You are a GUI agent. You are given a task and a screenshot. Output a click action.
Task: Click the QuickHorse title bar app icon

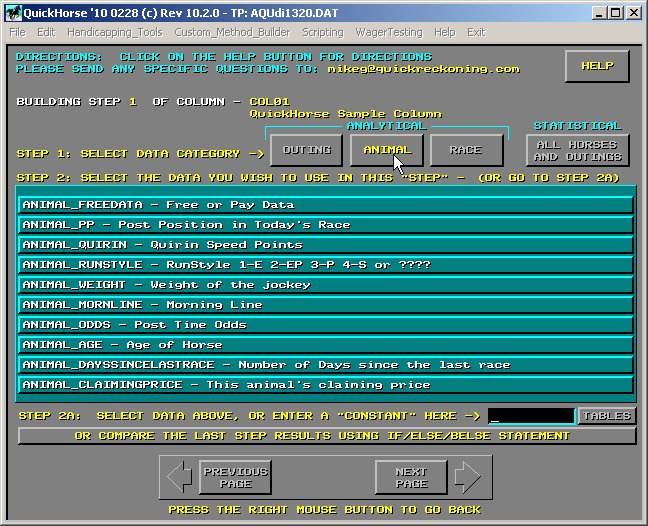click(x=12, y=12)
